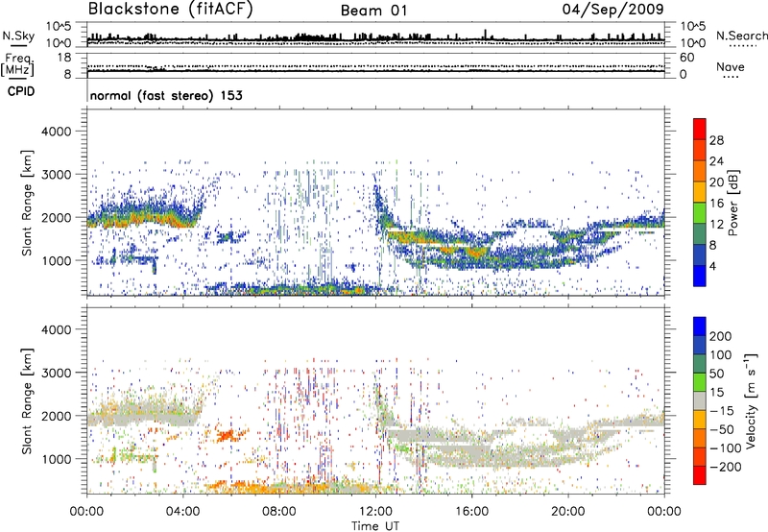Click the '2000' tick in velocity panel
This screenshot has height=532, width=768.
click(56, 416)
